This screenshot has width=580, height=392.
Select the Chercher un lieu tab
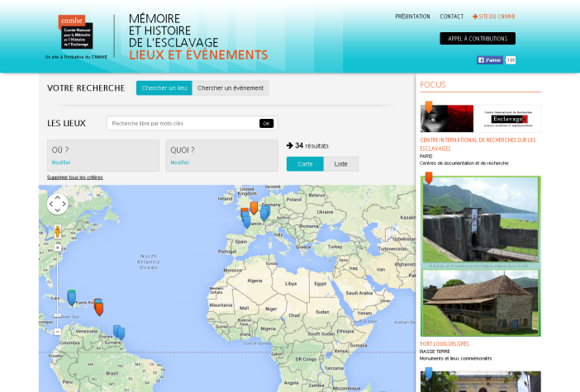(164, 88)
